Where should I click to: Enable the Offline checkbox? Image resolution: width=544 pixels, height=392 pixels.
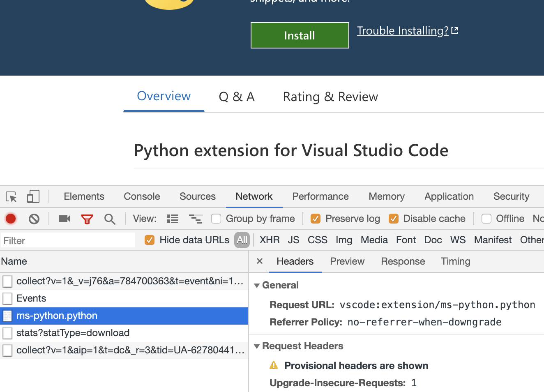point(486,219)
